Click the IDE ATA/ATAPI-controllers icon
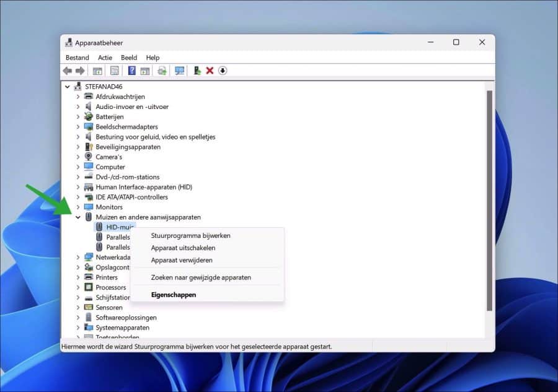This screenshot has height=392, width=558. tap(89, 196)
